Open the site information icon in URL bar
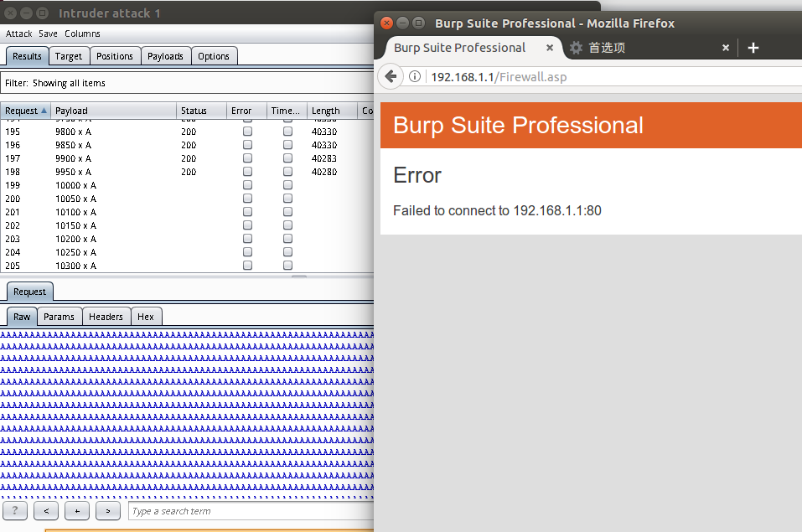 coord(415,77)
